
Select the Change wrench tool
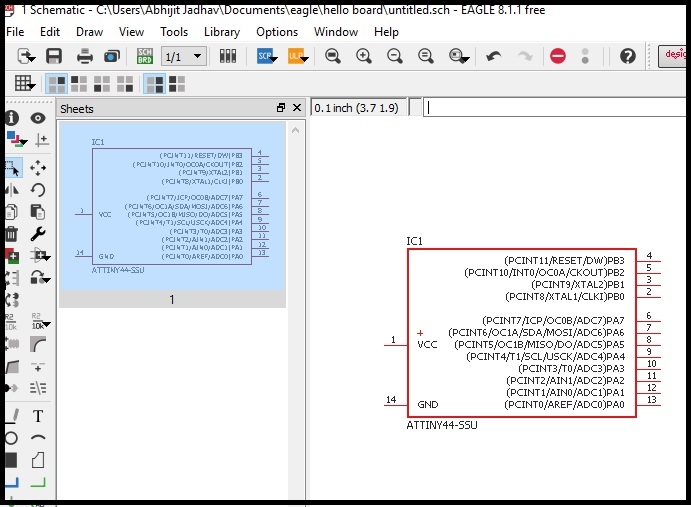point(38,233)
